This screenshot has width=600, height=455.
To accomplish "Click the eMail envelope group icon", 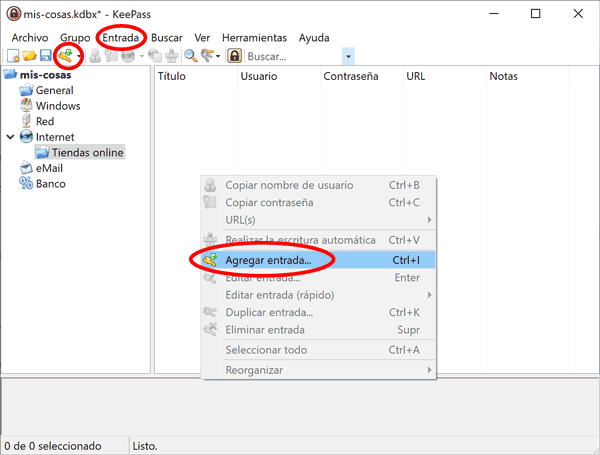I will [26, 168].
